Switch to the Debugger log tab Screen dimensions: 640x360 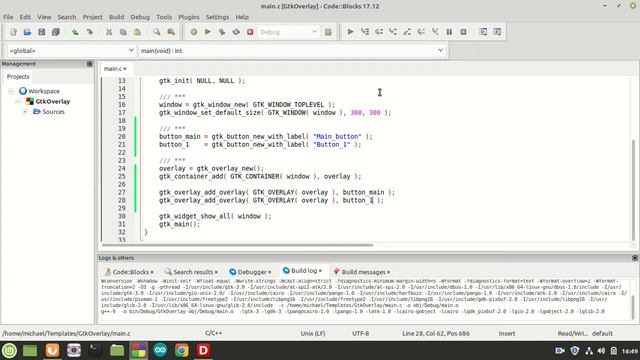point(250,272)
